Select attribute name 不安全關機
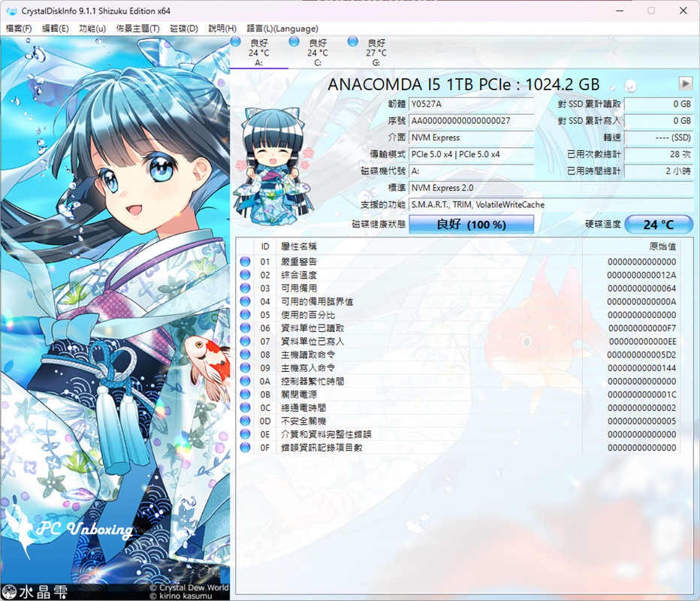The image size is (700, 601). pyautogui.click(x=303, y=421)
